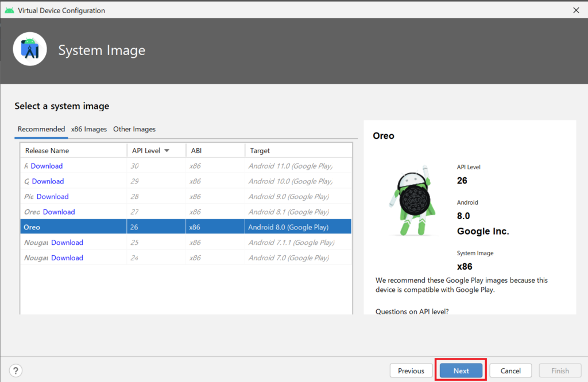588x382 pixels.
Task: Click the Android 10.0 (Google Play) target cell
Action: (298, 181)
